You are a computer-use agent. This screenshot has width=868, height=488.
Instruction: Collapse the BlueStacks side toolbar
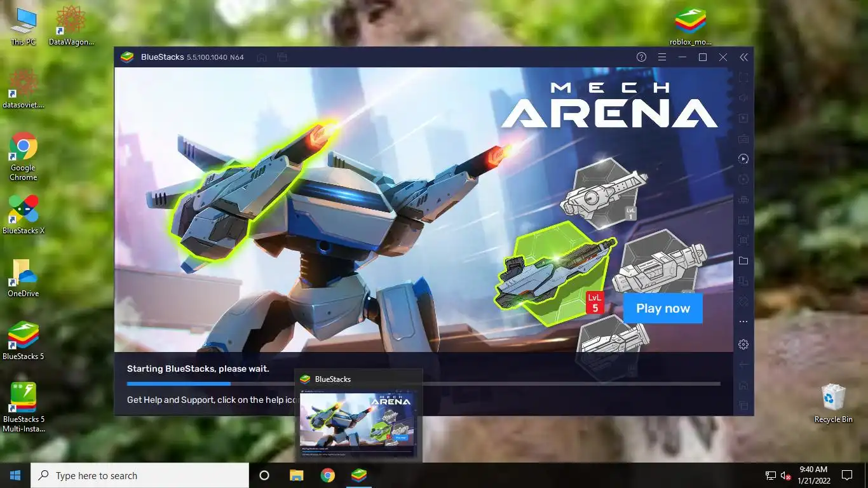tap(743, 57)
